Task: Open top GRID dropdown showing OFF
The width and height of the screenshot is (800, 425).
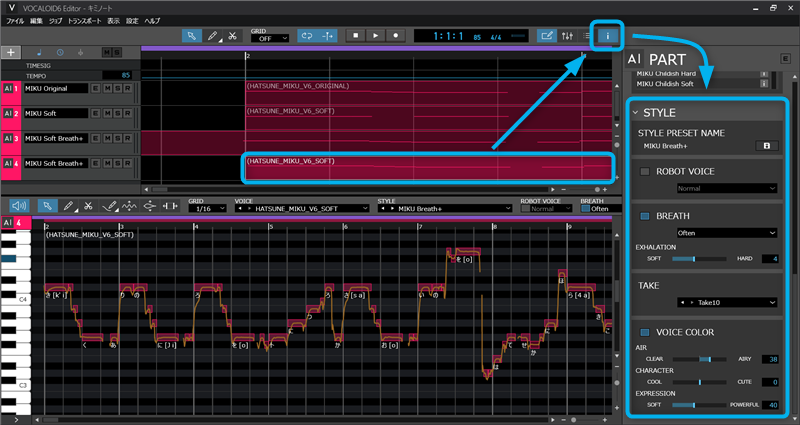Action: [x=270, y=39]
